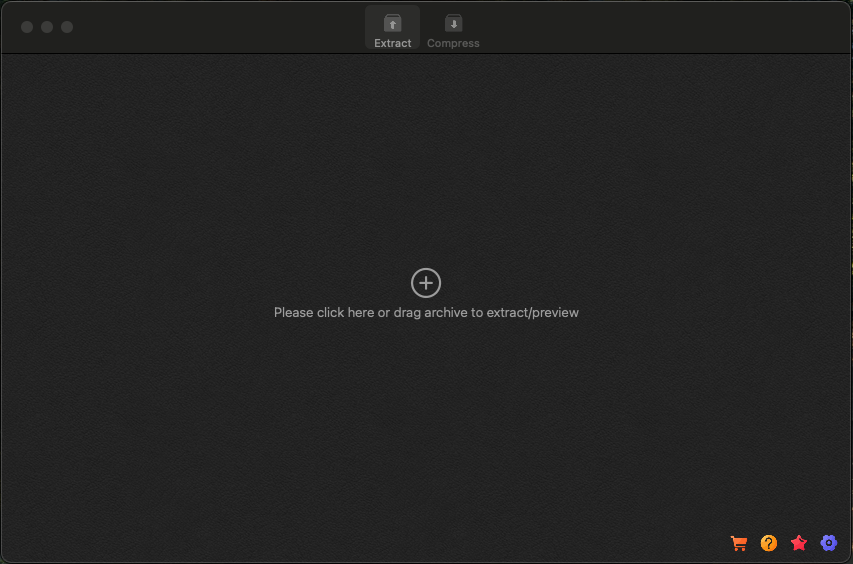
Task: Open settings with the purple gear icon
Action: coord(829,543)
